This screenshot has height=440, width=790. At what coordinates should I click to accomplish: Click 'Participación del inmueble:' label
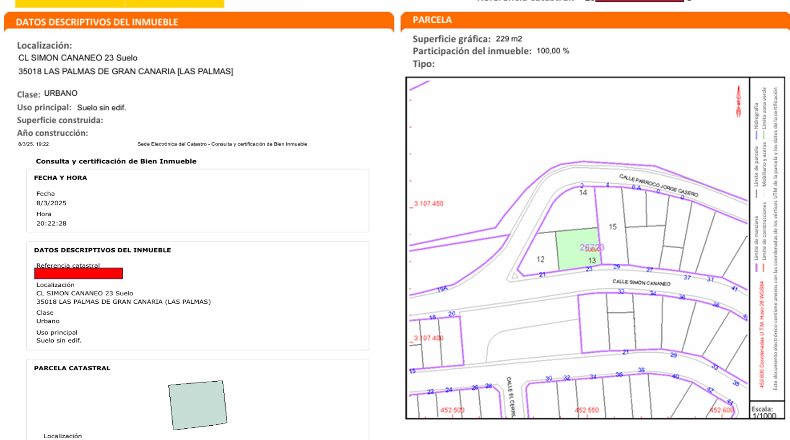pos(472,51)
